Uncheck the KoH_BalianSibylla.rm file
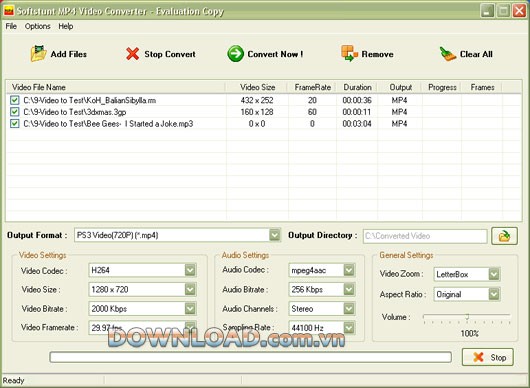The image size is (530, 388). [14, 100]
